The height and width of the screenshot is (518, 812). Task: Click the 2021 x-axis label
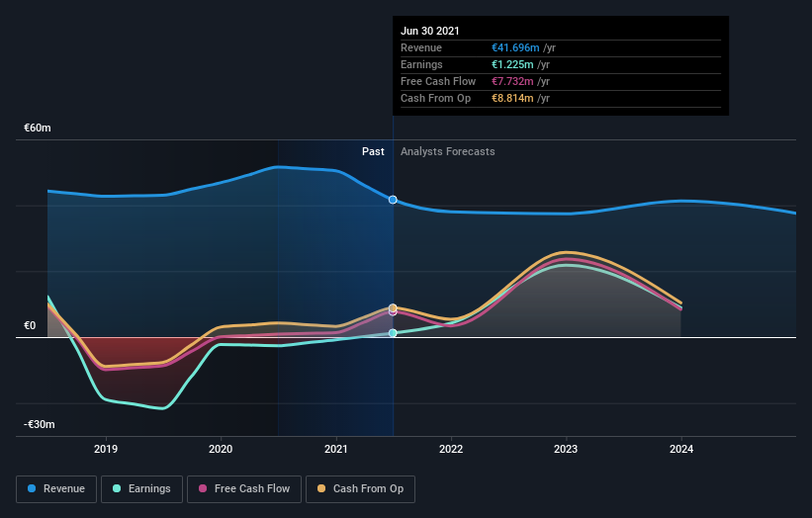(x=336, y=449)
